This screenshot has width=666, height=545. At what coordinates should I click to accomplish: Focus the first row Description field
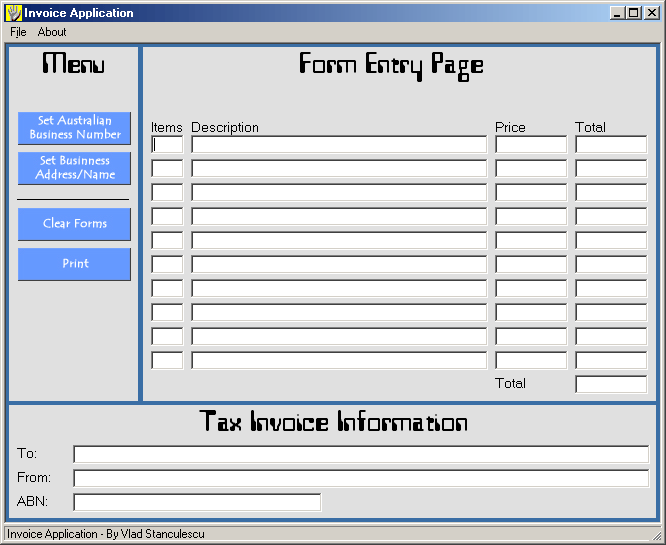[339, 144]
